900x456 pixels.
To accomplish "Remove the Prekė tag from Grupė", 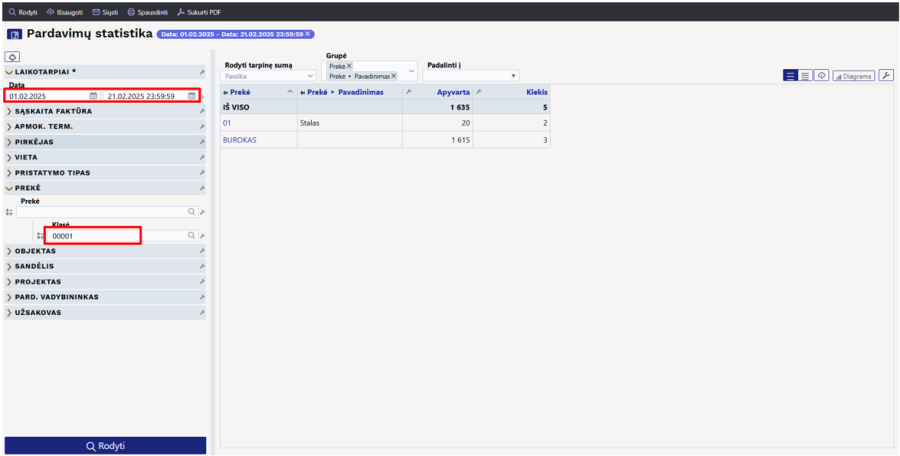I will 349,66.
